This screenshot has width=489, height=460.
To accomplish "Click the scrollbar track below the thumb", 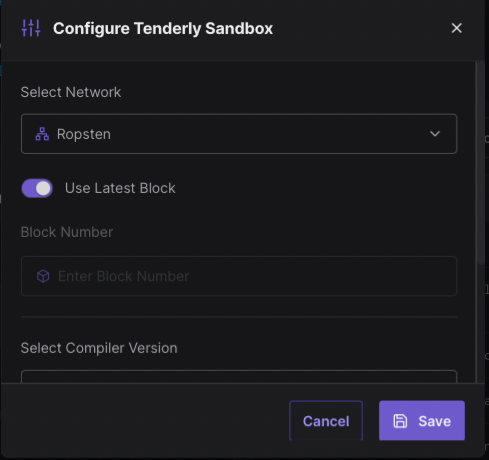I will [x=480, y=323].
